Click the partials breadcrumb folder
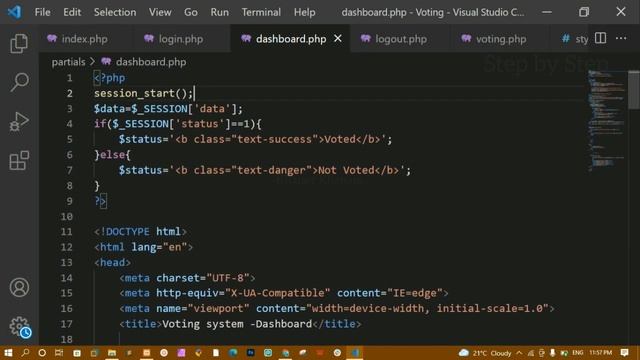This screenshot has height=360, width=640. pyautogui.click(x=69, y=62)
